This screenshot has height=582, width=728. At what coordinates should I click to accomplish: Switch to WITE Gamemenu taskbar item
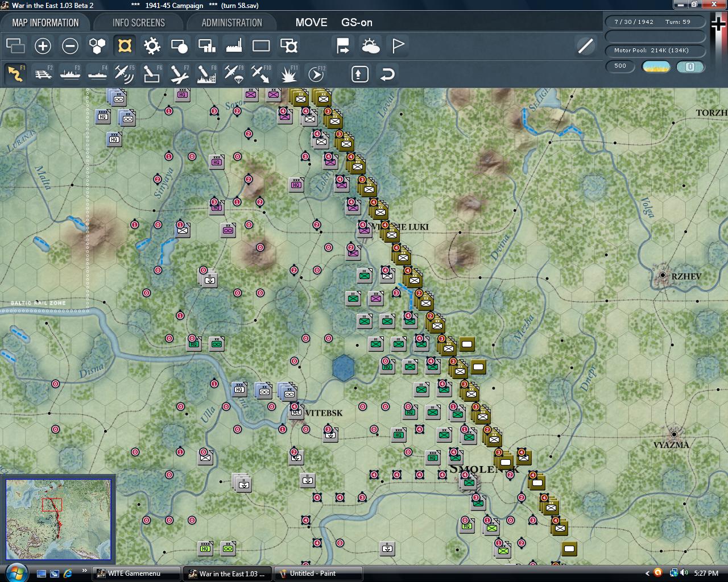coord(136,573)
